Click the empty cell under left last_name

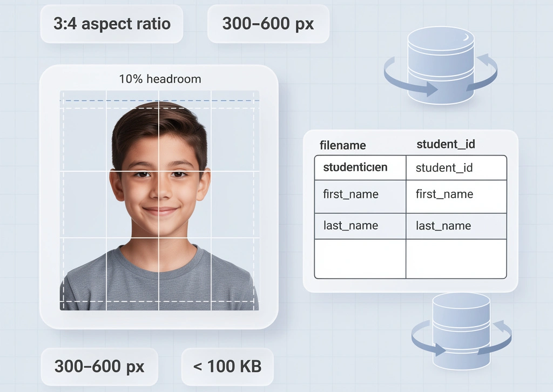coord(360,259)
